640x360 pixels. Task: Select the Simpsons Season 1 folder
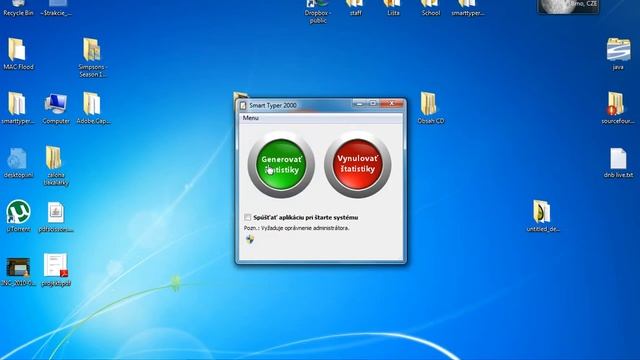pyautogui.click(x=93, y=58)
